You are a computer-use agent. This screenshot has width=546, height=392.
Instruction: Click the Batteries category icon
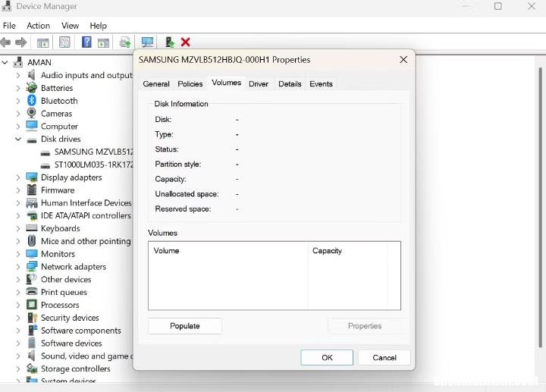click(x=32, y=88)
